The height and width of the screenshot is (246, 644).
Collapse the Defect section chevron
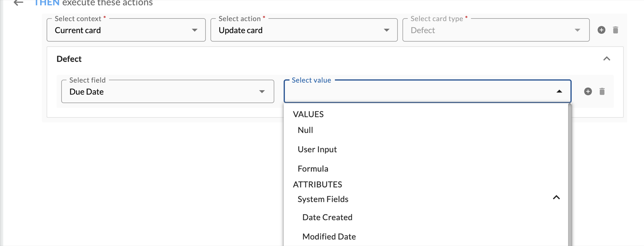point(607,59)
